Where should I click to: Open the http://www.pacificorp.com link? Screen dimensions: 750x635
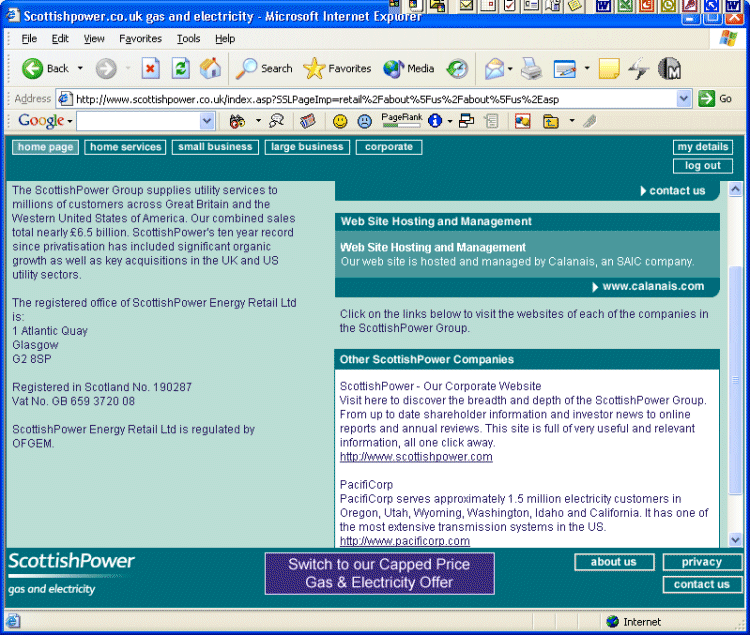[x=405, y=541]
